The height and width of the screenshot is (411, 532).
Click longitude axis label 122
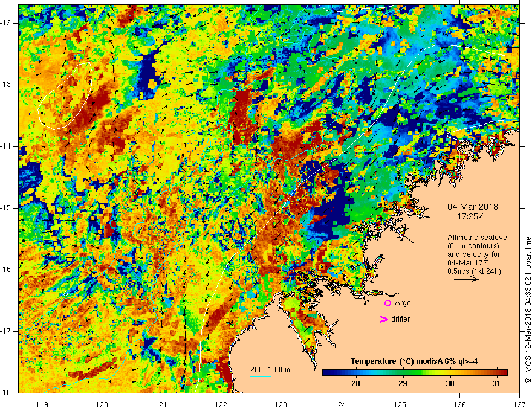(x=221, y=404)
